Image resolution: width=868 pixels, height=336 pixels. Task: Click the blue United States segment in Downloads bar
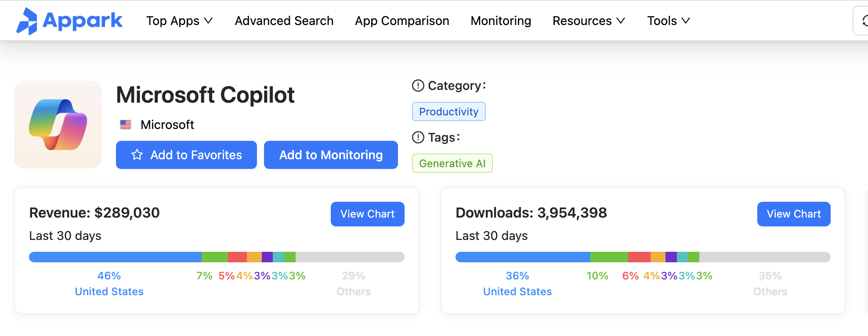523,257
